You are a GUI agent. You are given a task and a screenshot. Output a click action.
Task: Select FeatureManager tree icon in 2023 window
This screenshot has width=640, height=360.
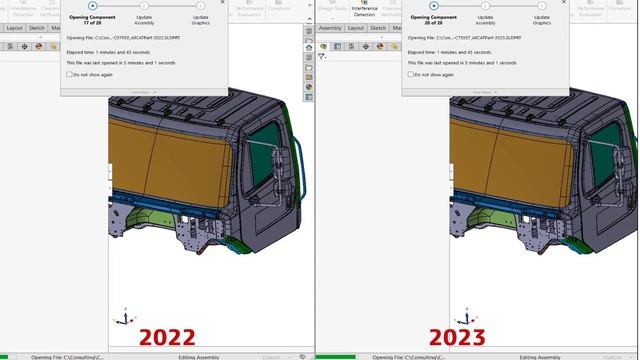tap(323, 47)
